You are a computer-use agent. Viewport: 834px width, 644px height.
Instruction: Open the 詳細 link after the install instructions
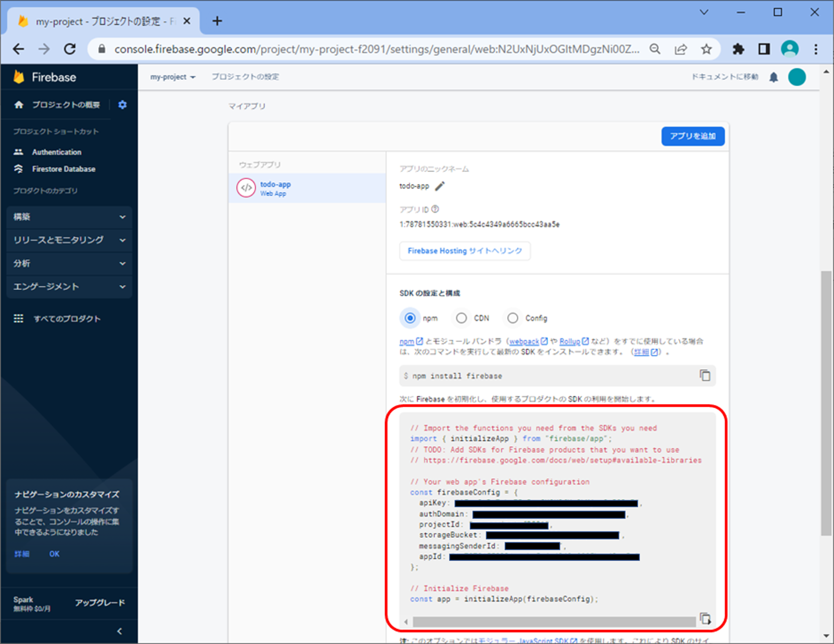[x=646, y=352]
